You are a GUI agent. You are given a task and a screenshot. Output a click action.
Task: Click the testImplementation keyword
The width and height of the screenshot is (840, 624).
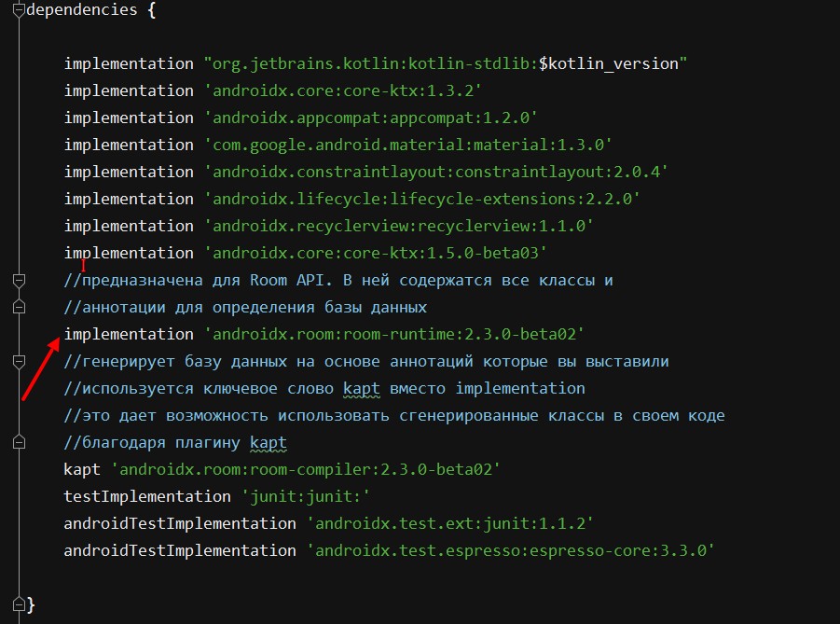click(147, 496)
